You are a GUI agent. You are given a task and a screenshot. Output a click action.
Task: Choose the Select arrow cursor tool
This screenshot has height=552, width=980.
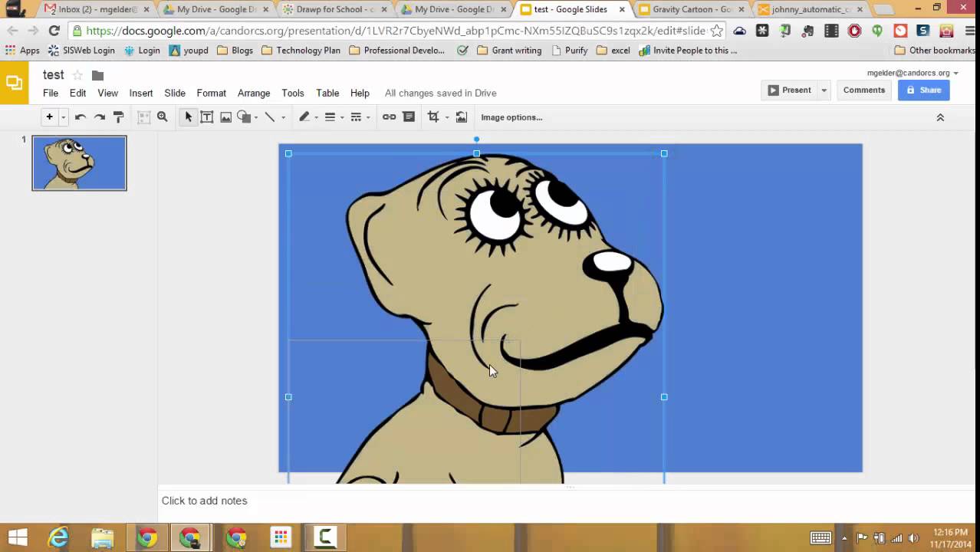(x=188, y=117)
